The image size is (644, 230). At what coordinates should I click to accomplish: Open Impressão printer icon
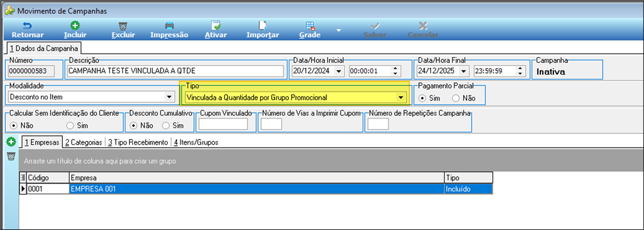pos(169,26)
